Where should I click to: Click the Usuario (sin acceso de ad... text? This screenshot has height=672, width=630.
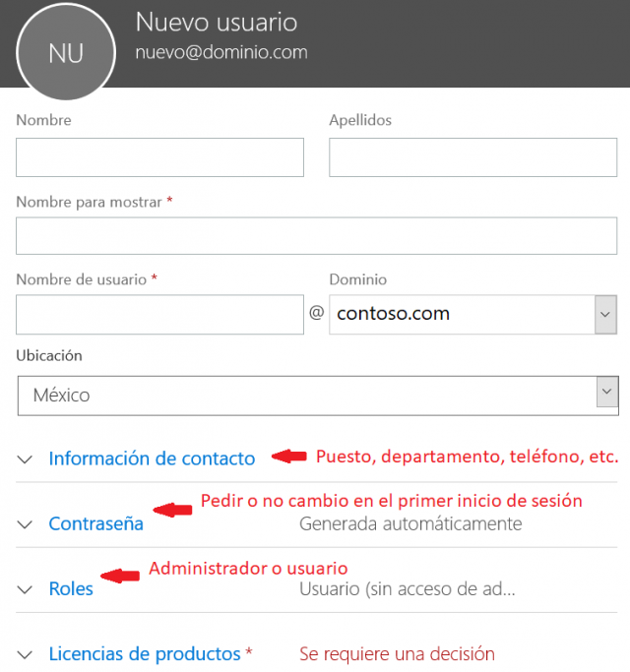tap(408, 588)
